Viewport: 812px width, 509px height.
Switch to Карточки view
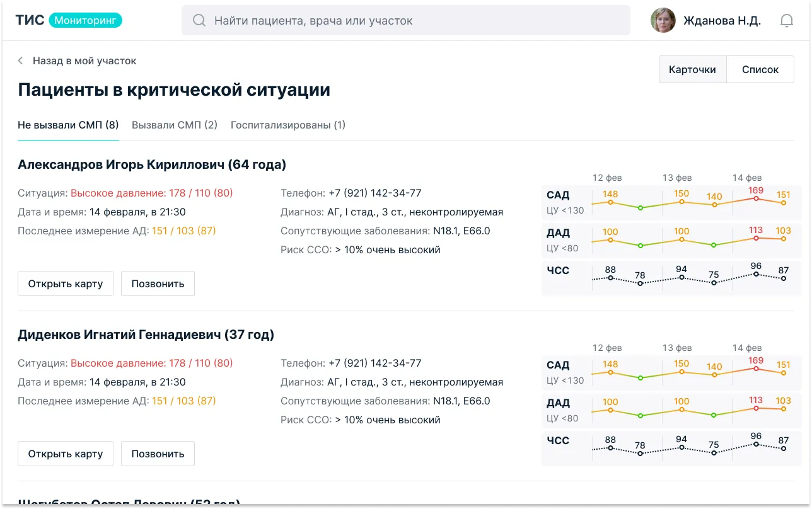[692, 70]
